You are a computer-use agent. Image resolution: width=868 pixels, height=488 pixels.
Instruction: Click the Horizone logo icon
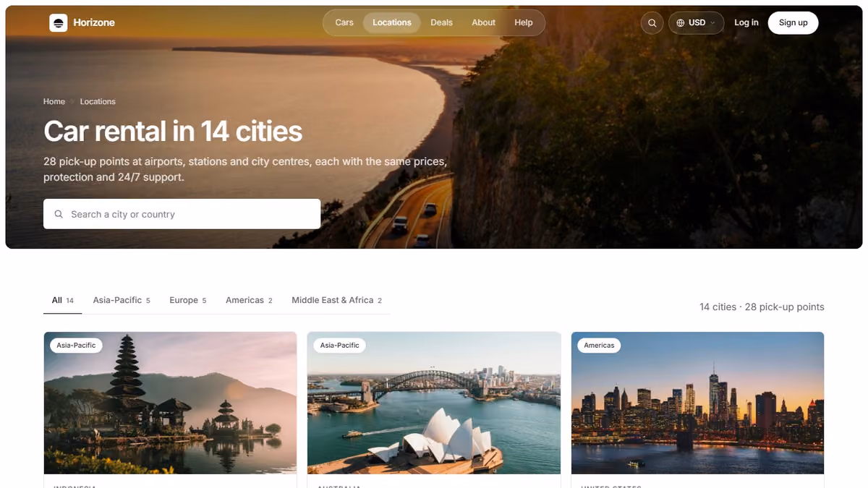coord(59,23)
